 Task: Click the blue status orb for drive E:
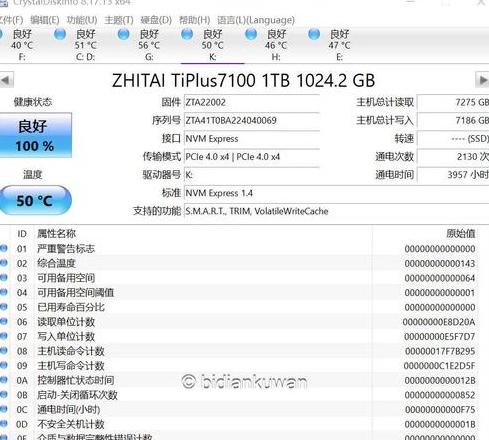click(x=314, y=34)
